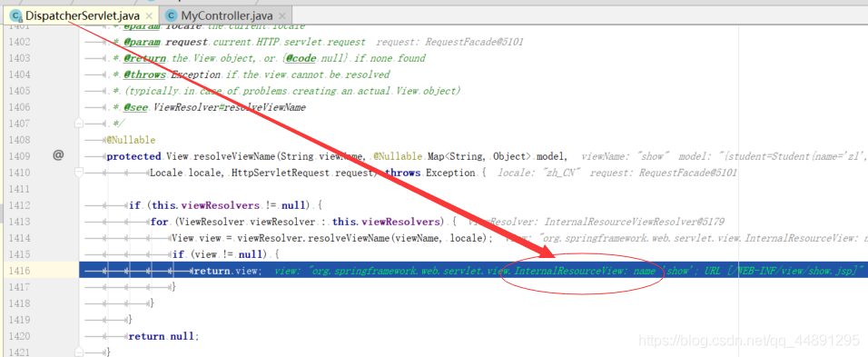Open the MyController.java editor tab

(225, 15)
